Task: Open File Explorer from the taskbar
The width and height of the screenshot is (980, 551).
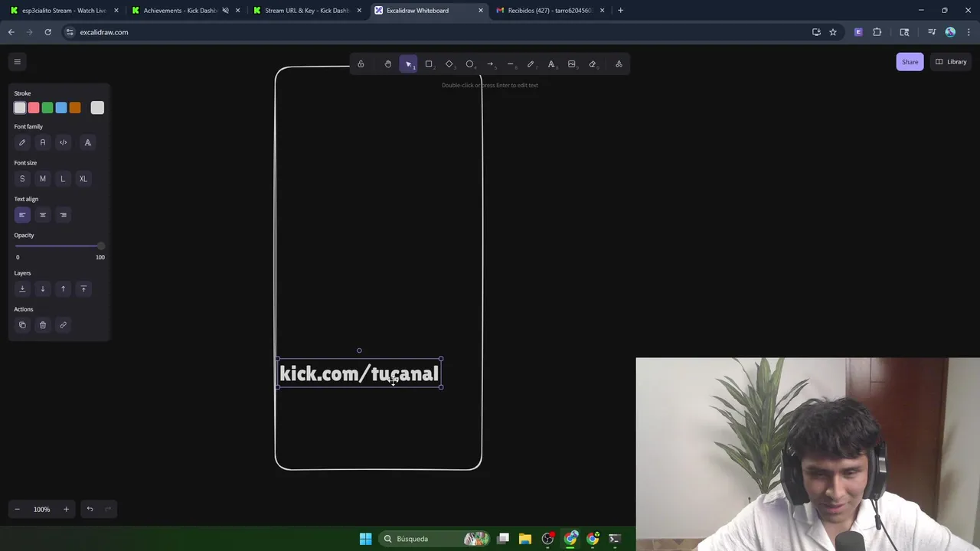Action: (525, 539)
